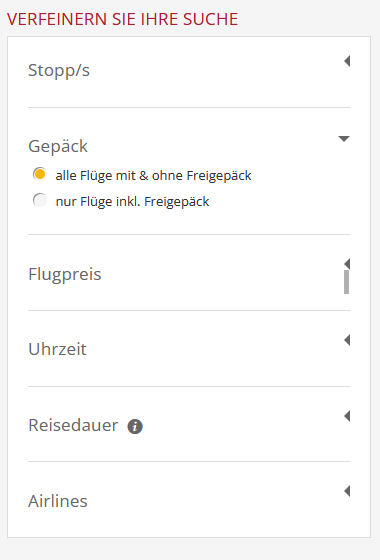Expand the Flugpreis filter arrow
The width and height of the screenshot is (380, 560).
point(347,264)
